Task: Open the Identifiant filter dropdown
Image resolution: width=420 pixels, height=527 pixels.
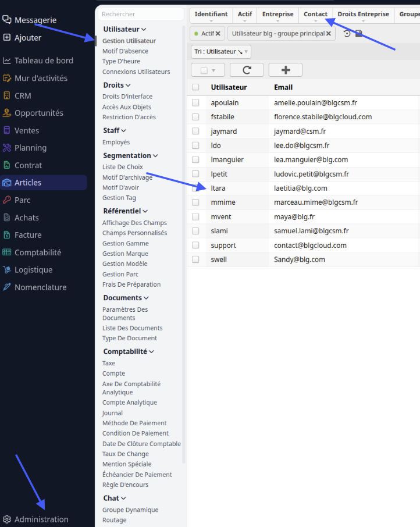Action: click(211, 16)
